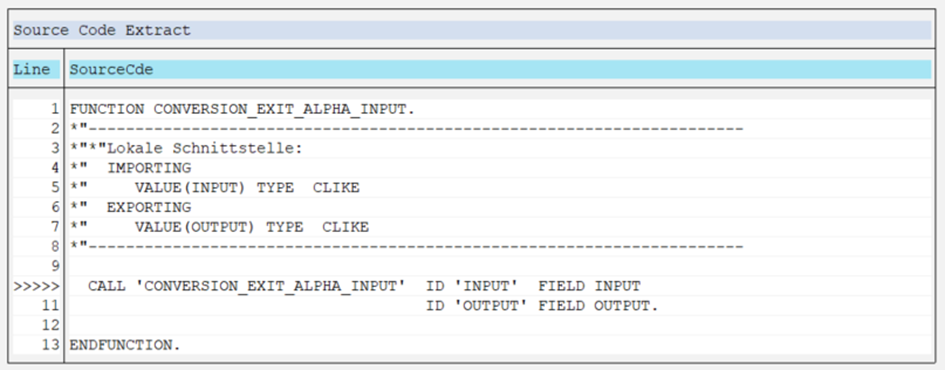Click the EXPORTING comment text

(x=149, y=207)
